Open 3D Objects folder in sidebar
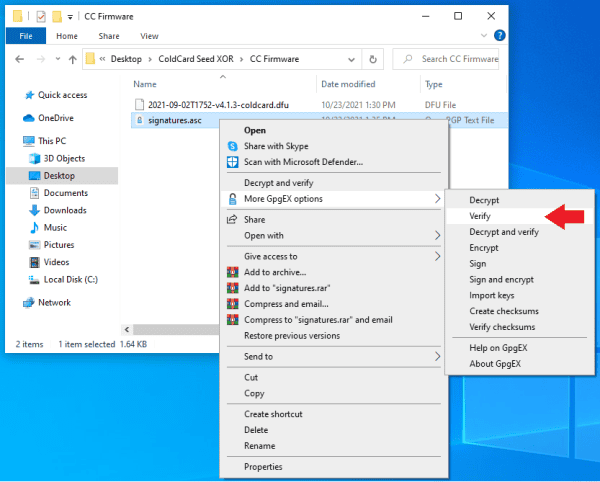The height and width of the screenshot is (482, 600). point(66,158)
